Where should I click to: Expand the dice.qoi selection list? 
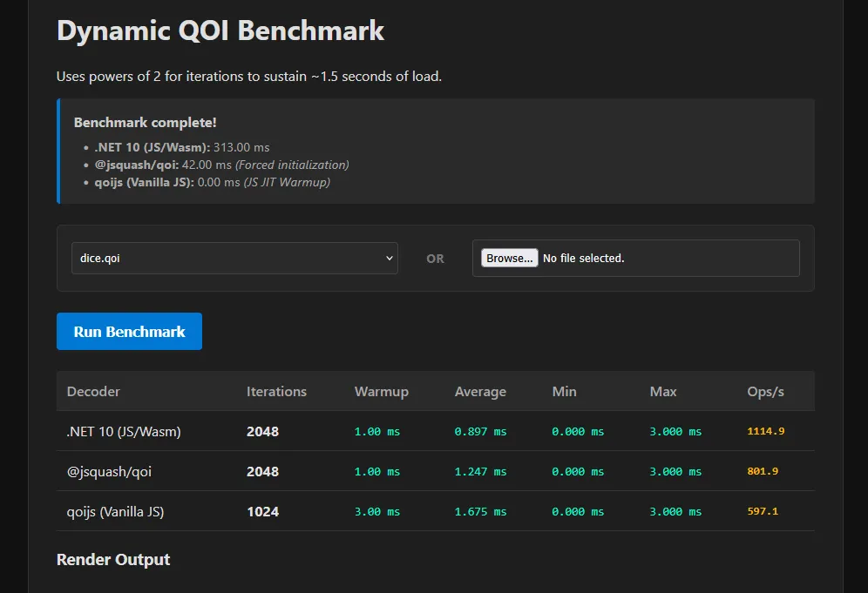tap(234, 258)
